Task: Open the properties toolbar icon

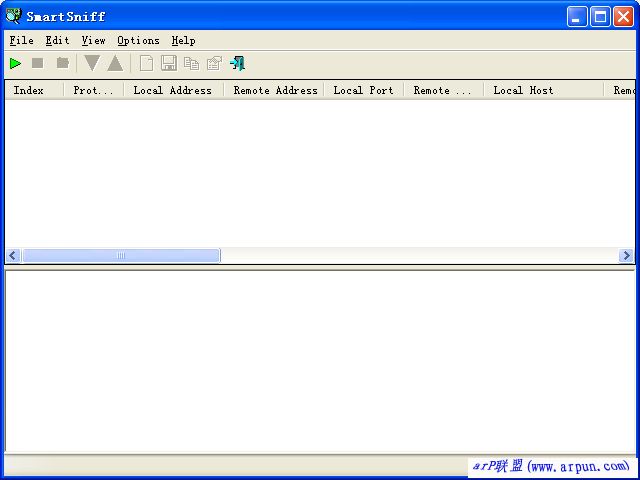Action: click(x=214, y=63)
